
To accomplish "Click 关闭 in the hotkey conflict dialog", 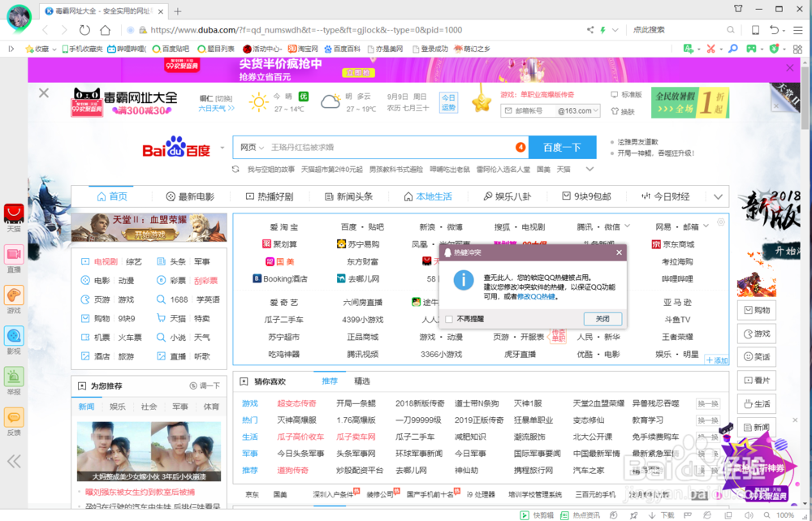I will tap(603, 319).
